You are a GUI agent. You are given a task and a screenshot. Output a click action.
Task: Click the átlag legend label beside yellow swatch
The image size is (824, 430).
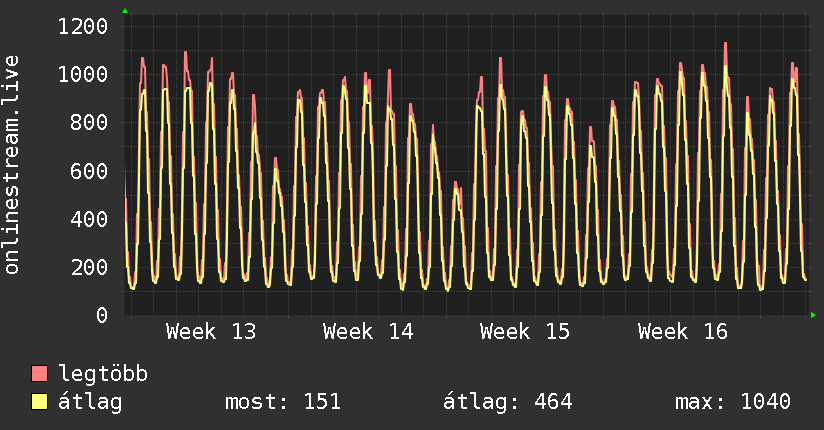point(90,402)
